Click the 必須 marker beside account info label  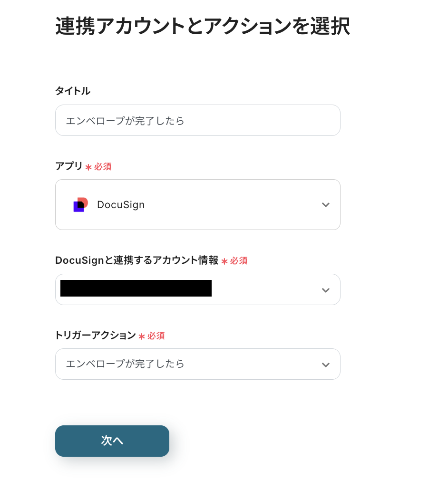coord(239,261)
